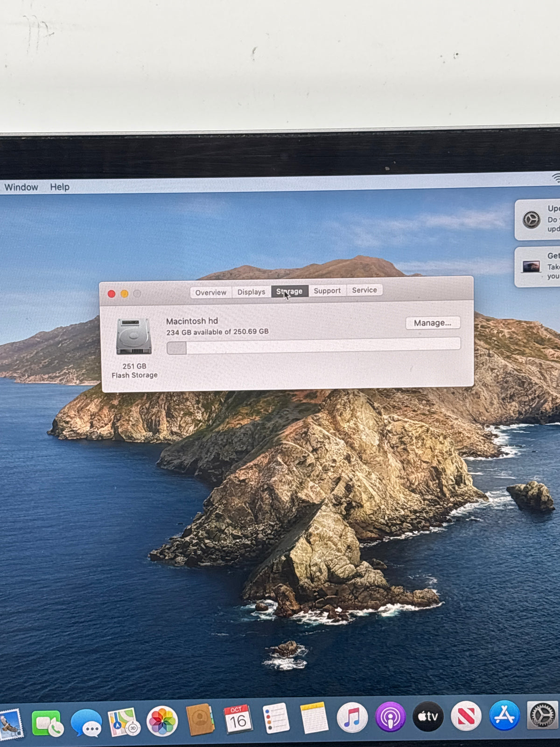Click the Manage... button
Screen dimensions: 560x747
(x=433, y=323)
